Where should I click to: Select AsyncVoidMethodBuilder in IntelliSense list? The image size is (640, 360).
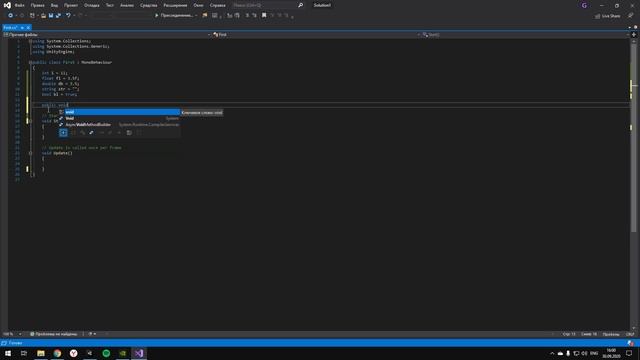click(119, 124)
